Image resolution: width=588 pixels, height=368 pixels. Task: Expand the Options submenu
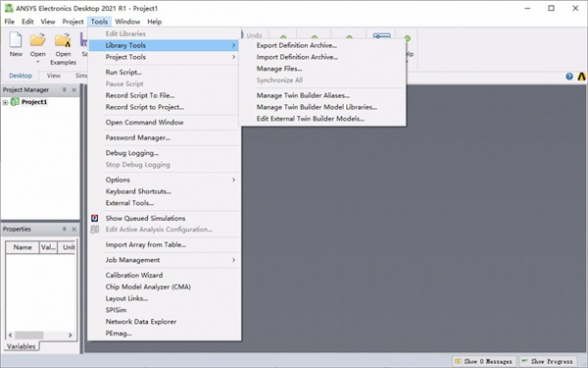pos(233,180)
